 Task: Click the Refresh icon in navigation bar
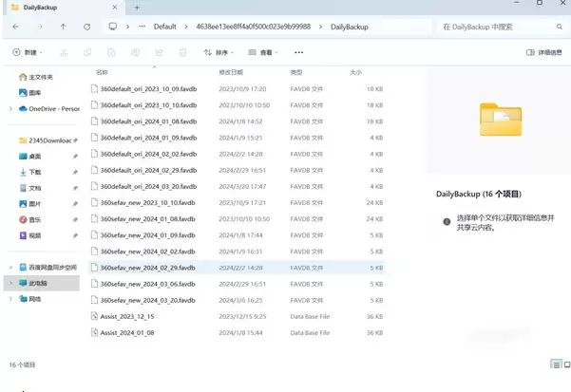click(86, 27)
